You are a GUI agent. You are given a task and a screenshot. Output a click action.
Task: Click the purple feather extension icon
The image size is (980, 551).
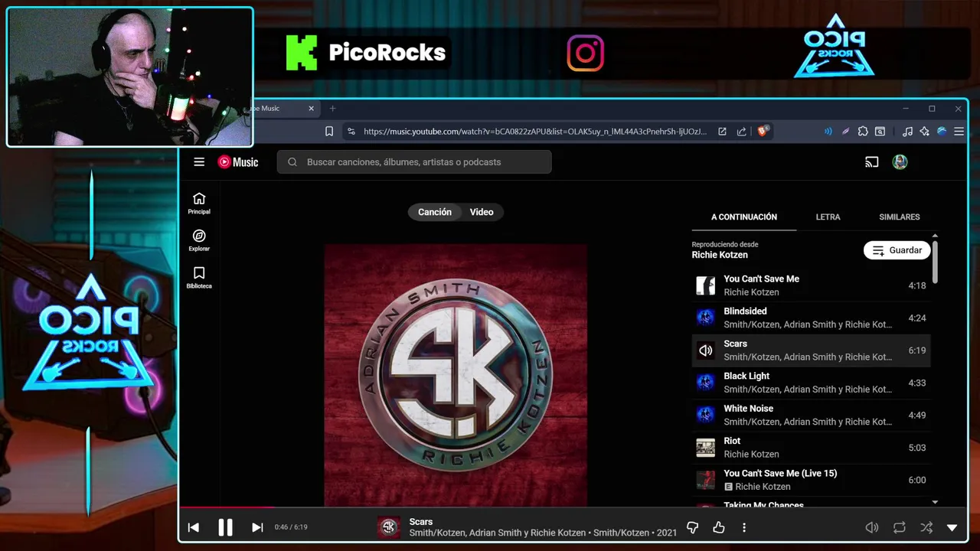(x=845, y=132)
